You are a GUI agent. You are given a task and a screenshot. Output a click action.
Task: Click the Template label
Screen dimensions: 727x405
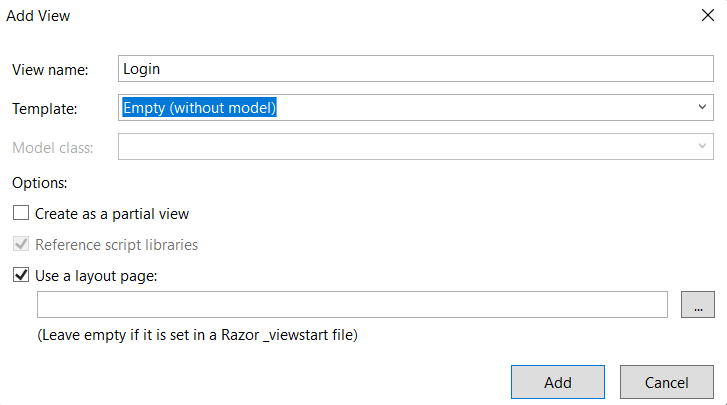[45, 108]
